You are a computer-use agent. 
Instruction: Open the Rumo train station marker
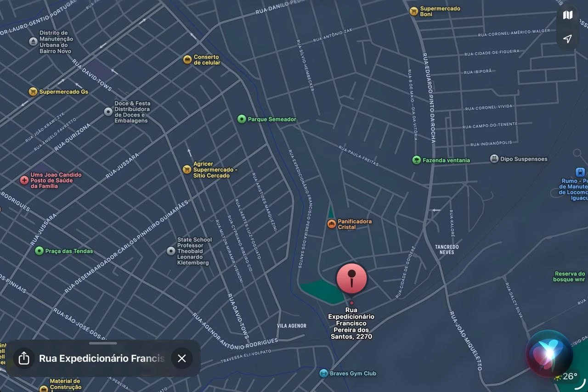pyautogui.click(x=580, y=172)
